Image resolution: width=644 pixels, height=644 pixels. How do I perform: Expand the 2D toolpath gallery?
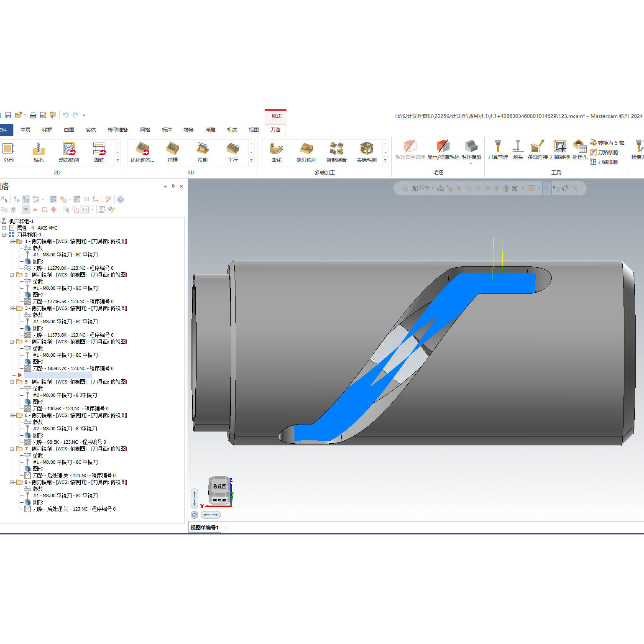pos(118,161)
